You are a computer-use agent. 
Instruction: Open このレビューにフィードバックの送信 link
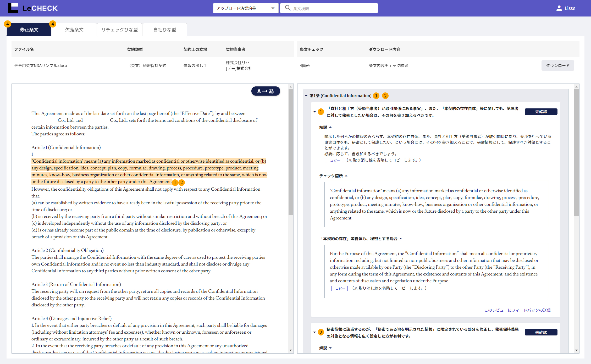(x=517, y=310)
